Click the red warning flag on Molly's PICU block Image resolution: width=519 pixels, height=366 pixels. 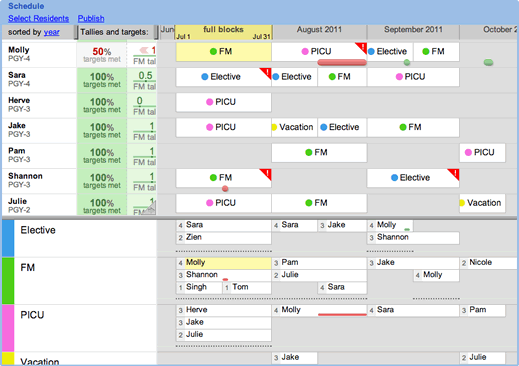[x=362, y=47]
